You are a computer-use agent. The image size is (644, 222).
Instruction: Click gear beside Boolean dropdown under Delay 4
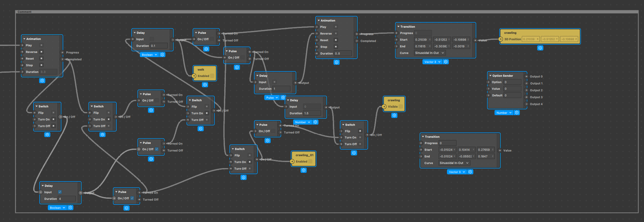(x=70, y=207)
